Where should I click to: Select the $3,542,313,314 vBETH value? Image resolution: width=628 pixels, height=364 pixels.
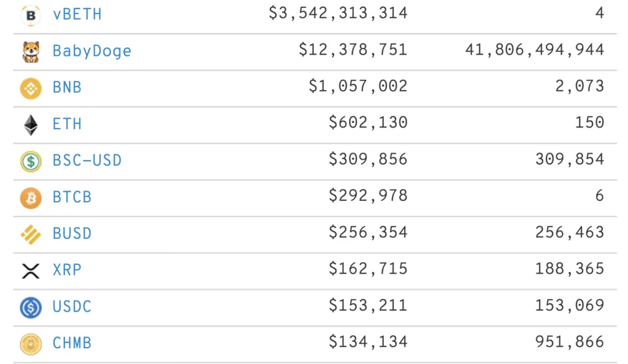click(x=338, y=13)
